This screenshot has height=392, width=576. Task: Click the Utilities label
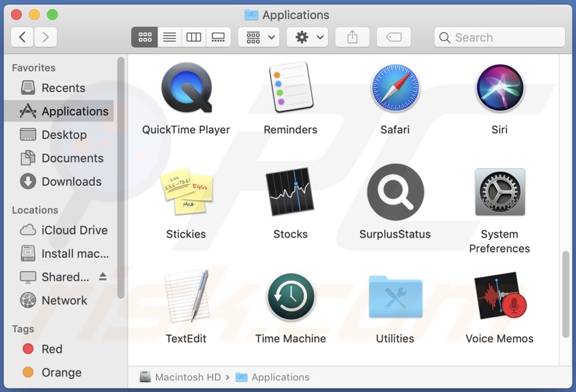pyautogui.click(x=395, y=338)
